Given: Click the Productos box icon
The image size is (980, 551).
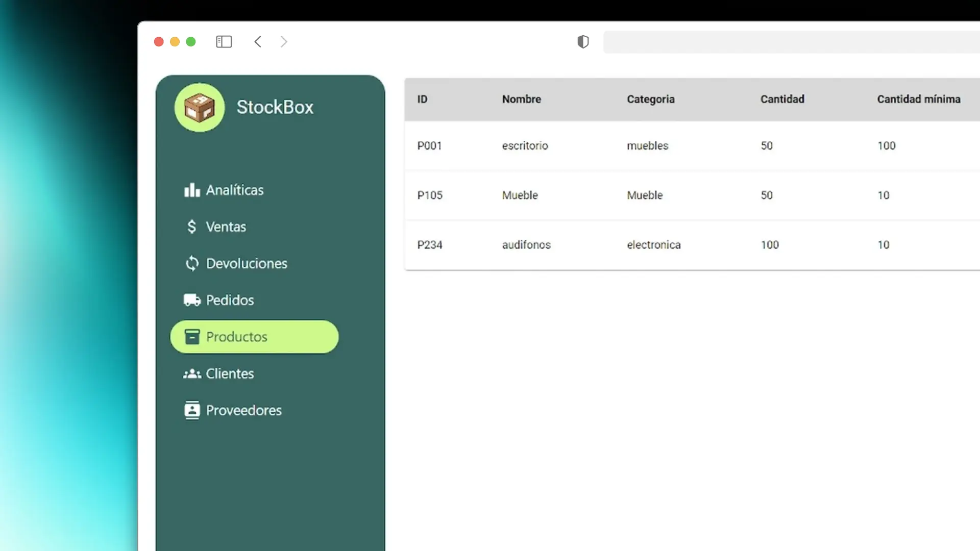Looking at the screenshot, I should 192,337.
